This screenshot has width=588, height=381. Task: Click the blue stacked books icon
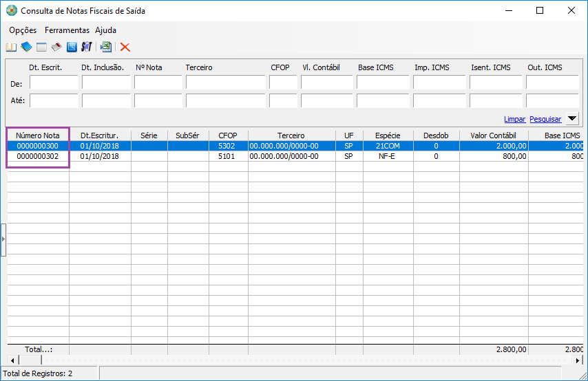click(x=26, y=47)
